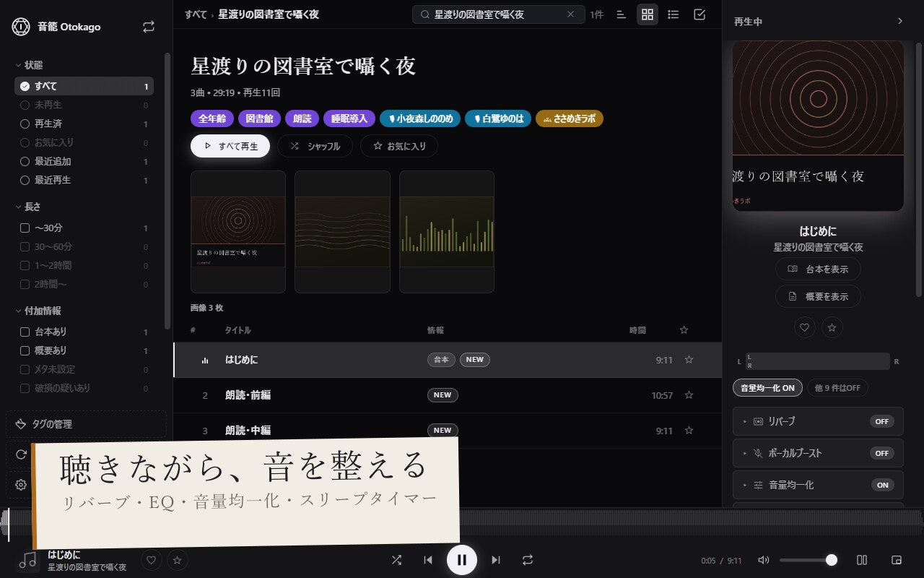Open the summary with 概要を表示
The height and width of the screenshot is (578, 924).
[818, 296]
